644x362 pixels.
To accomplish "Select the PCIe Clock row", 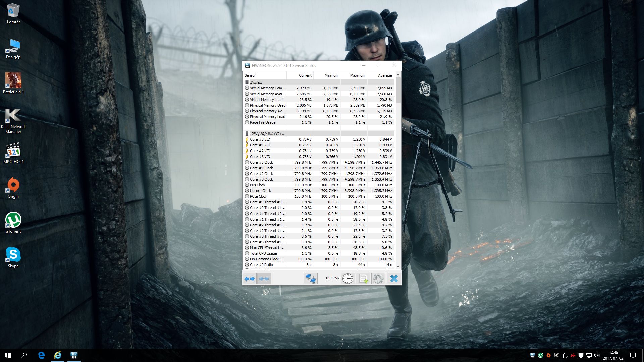I will click(x=318, y=196).
